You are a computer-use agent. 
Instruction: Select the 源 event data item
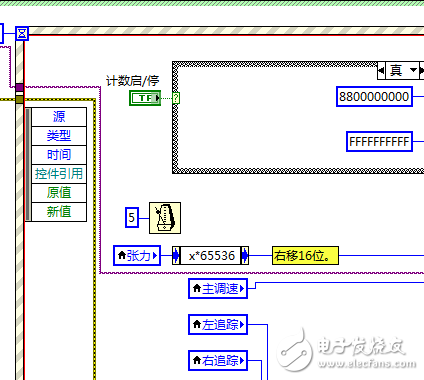click(x=59, y=117)
